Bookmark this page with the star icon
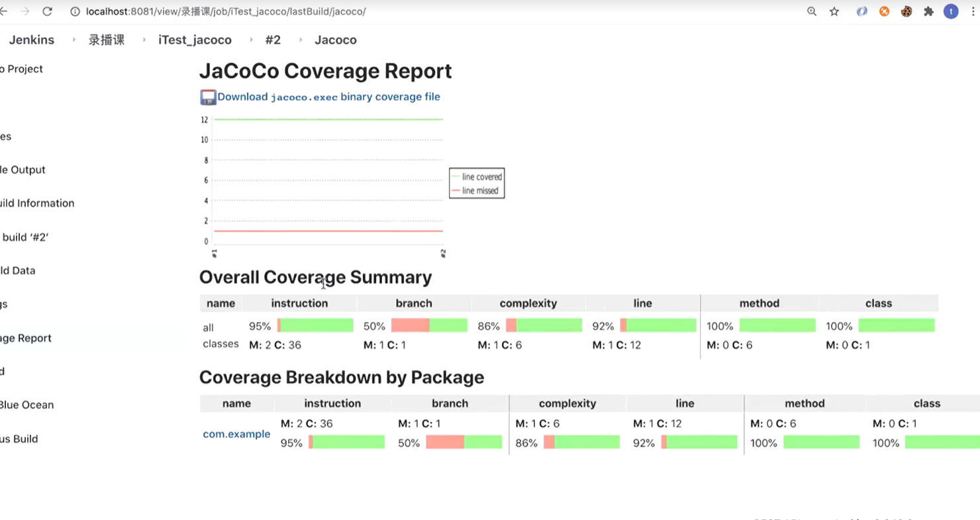Image resolution: width=980 pixels, height=520 pixels. [x=834, y=11]
